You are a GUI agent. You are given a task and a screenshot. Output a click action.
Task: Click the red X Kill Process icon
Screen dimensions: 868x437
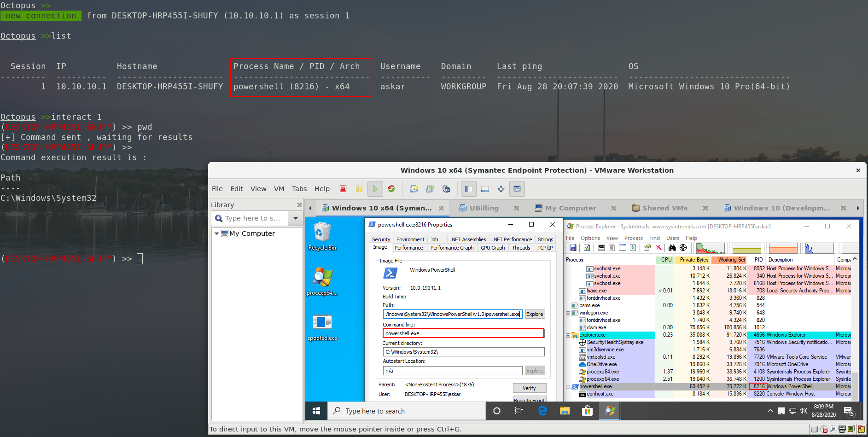pyautogui.click(x=659, y=248)
